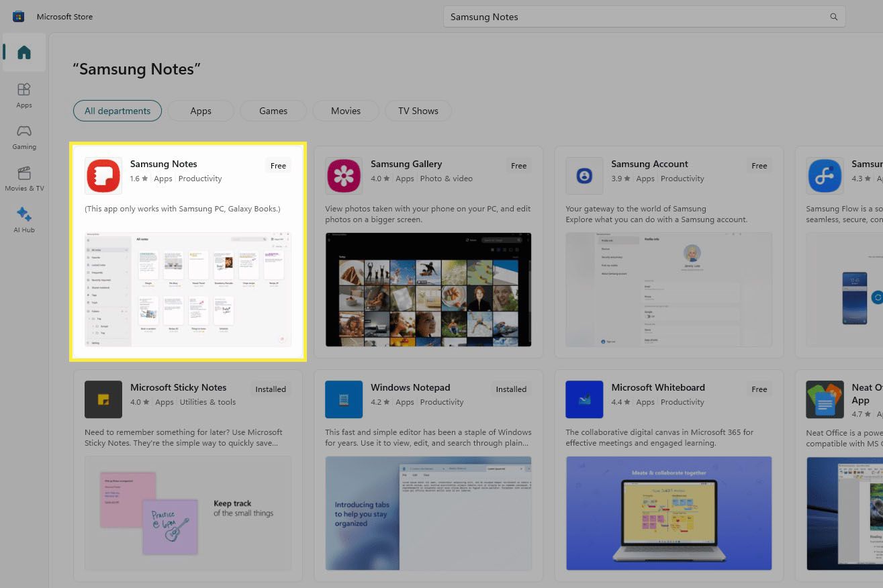Viewport: 883px width, 588px height.
Task: Click the Samsung Account app icon
Action: coord(584,176)
